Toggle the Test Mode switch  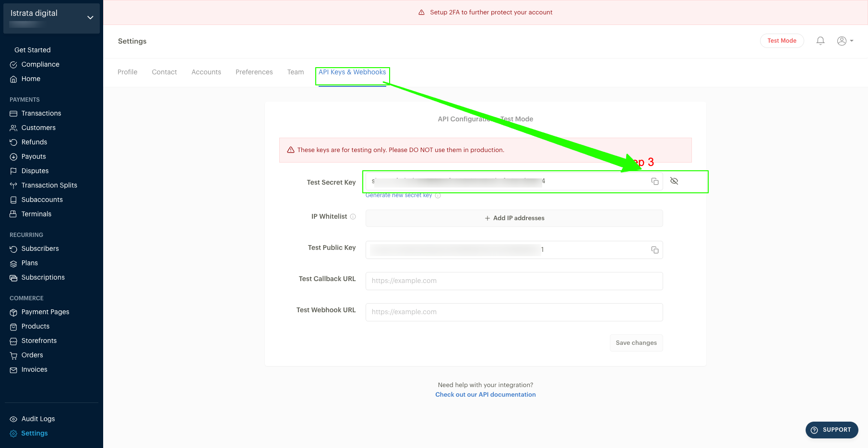click(x=782, y=41)
